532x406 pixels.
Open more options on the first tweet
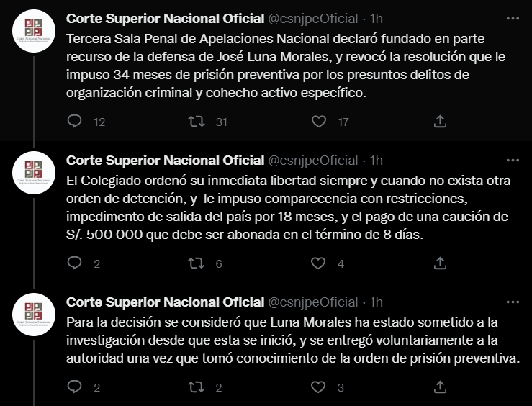(513, 17)
